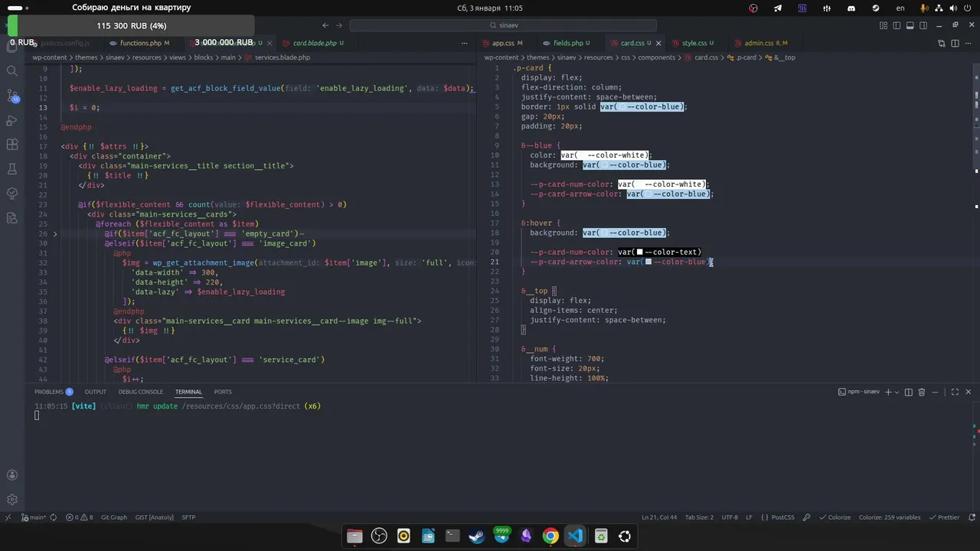Open the Testing flask view
The height and width of the screenshot is (551, 980).
click(x=11, y=169)
